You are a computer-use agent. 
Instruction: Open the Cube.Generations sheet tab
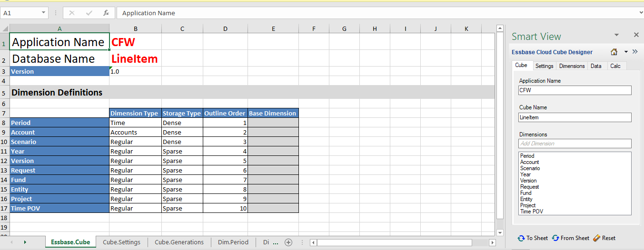tap(179, 242)
